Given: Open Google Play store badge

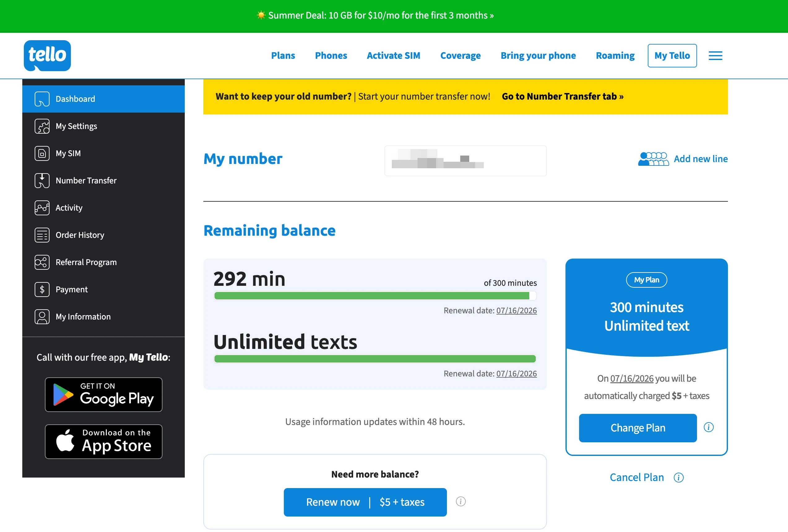Looking at the screenshot, I should tap(104, 394).
